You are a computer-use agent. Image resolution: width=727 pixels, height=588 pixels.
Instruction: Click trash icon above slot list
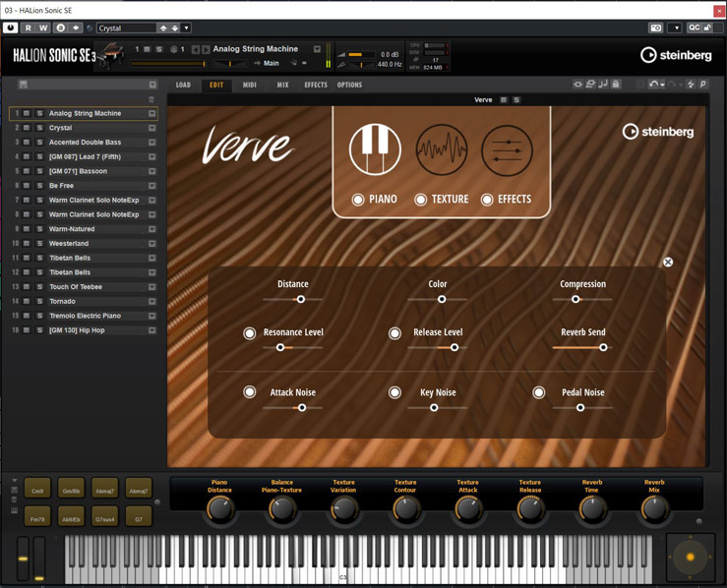point(151,99)
